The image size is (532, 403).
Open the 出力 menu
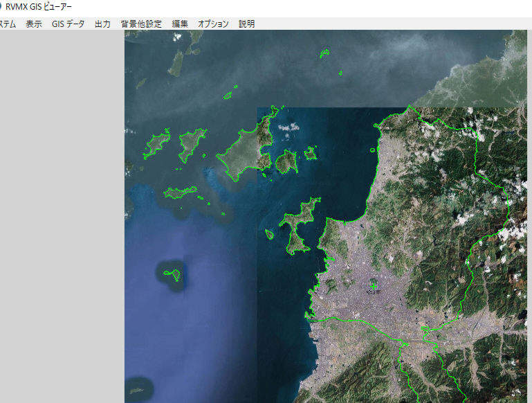(x=102, y=24)
